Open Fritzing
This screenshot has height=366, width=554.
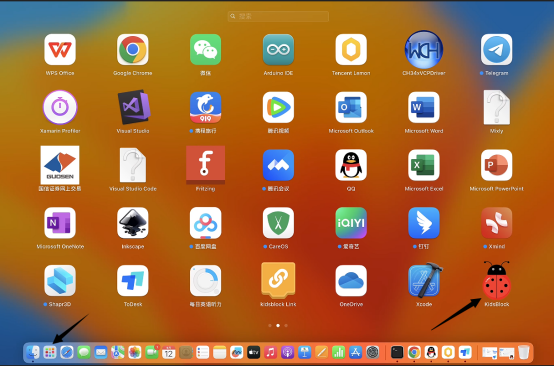pos(205,165)
